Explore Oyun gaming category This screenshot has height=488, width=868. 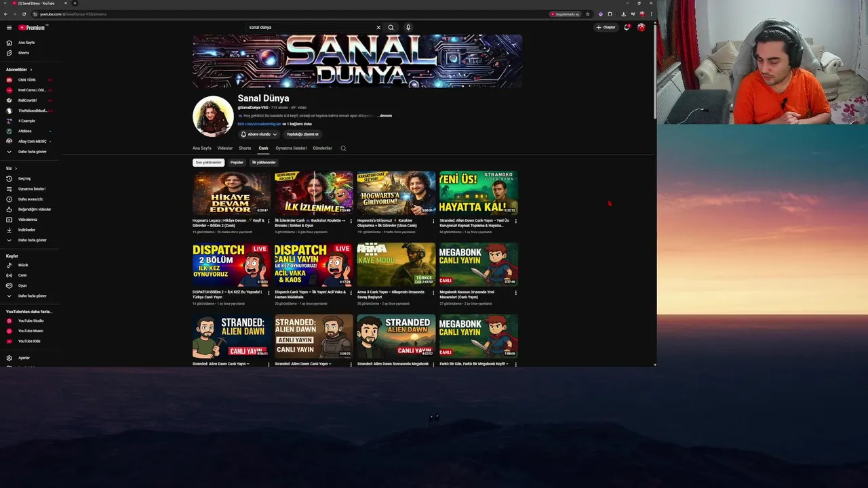(22, 285)
